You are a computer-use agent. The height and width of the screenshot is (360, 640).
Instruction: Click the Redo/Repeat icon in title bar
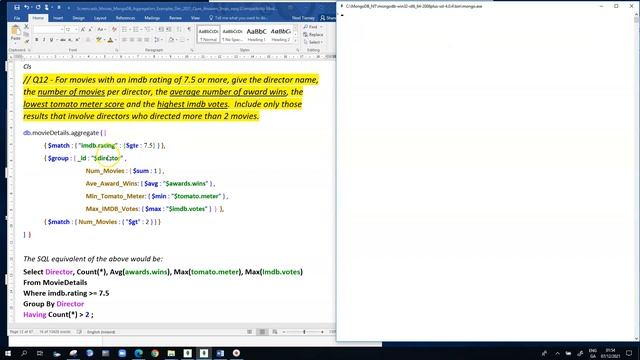click(x=38, y=7)
